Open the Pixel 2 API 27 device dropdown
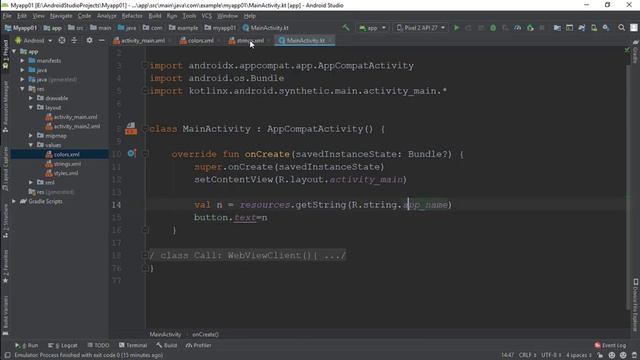Viewport: 640px width, 360px height. point(421,28)
